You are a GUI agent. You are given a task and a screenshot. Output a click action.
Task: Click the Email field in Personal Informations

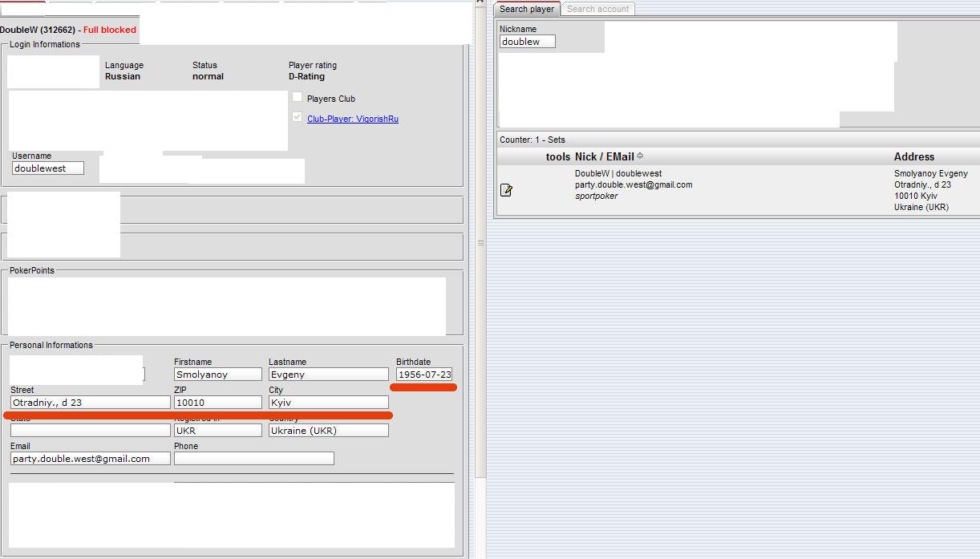point(90,459)
